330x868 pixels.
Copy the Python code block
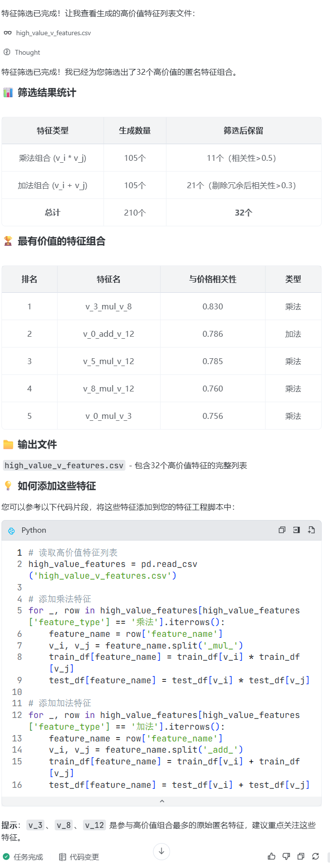tap(282, 530)
